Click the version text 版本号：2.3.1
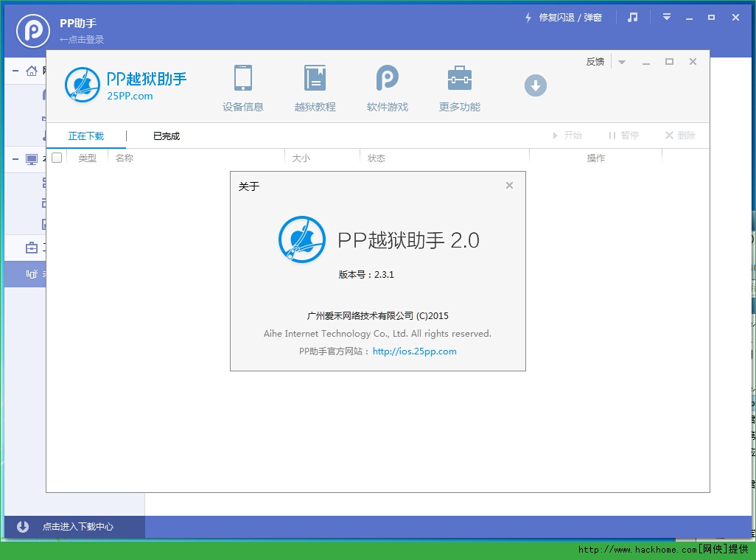The image size is (756, 560). coord(366,274)
